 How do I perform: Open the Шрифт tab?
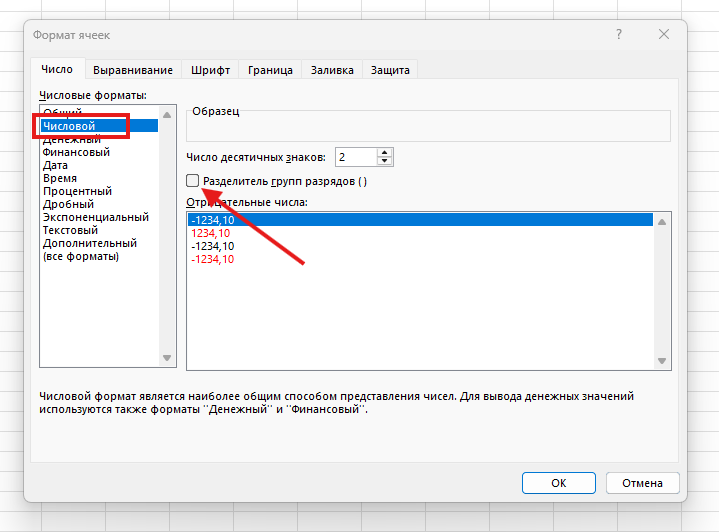point(210,70)
